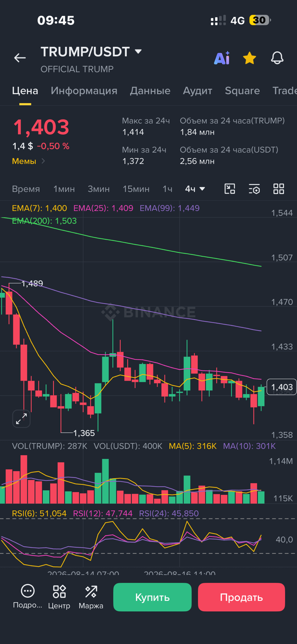Tap the VOL(USDT): 400K label
Image resolution: width=297 pixels, height=644 pixels.
[x=128, y=446]
